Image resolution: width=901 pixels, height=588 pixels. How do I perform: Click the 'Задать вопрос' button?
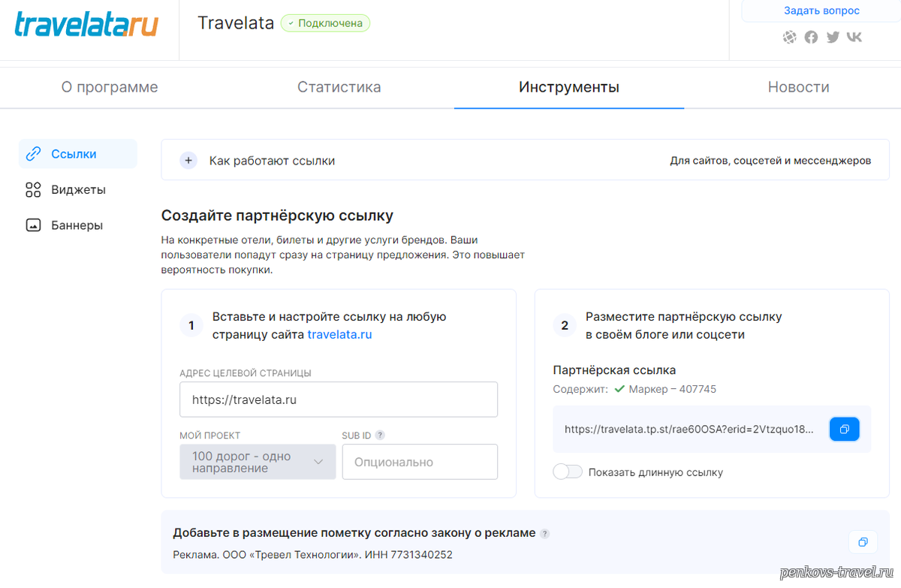821,11
